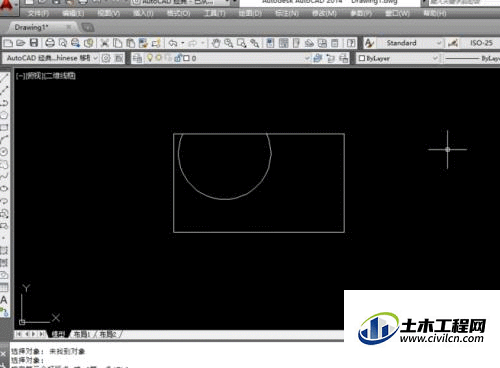The height and width of the screenshot is (368, 500).
Task: Plot the drawing with the printer icon
Action: (x=50, y=43)
